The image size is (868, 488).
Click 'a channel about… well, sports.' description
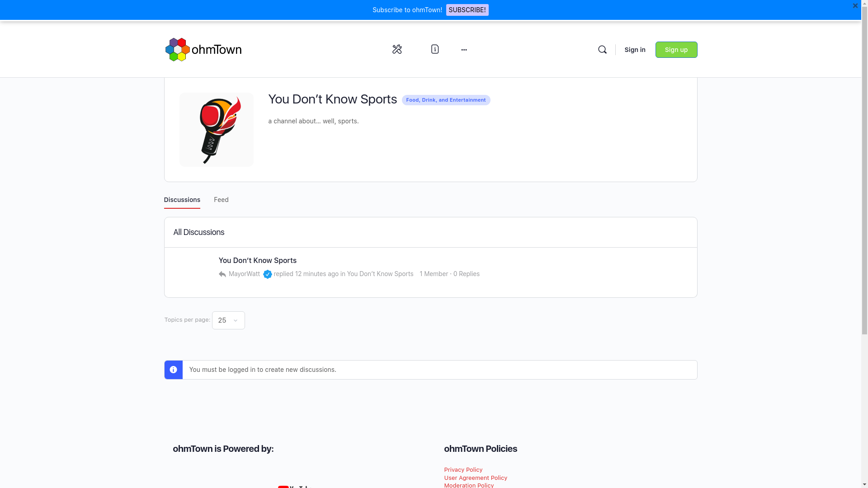tap(313, 121)
